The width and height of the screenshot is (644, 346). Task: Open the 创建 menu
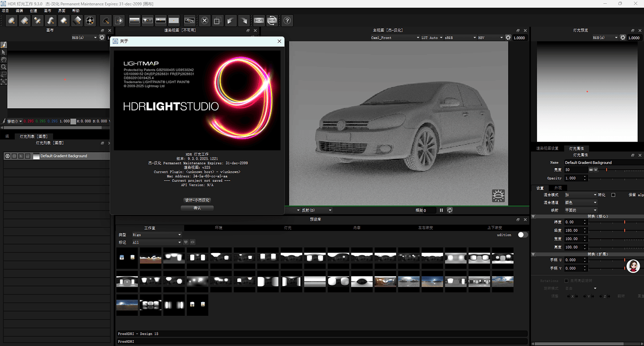34,10
